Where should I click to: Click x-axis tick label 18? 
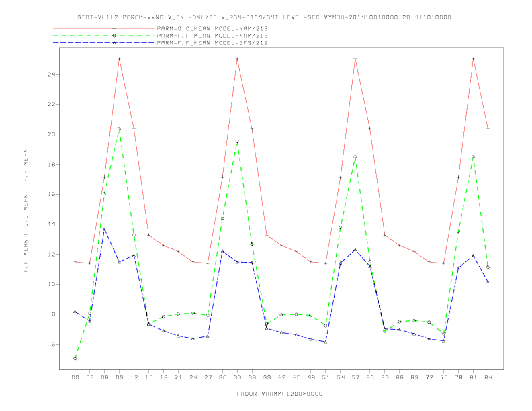(x=163, y=377)
